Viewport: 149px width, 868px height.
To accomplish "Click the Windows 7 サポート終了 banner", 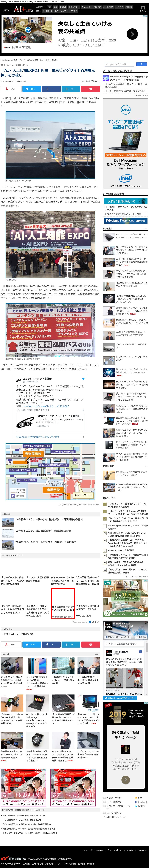I will (x=126, y=221).
